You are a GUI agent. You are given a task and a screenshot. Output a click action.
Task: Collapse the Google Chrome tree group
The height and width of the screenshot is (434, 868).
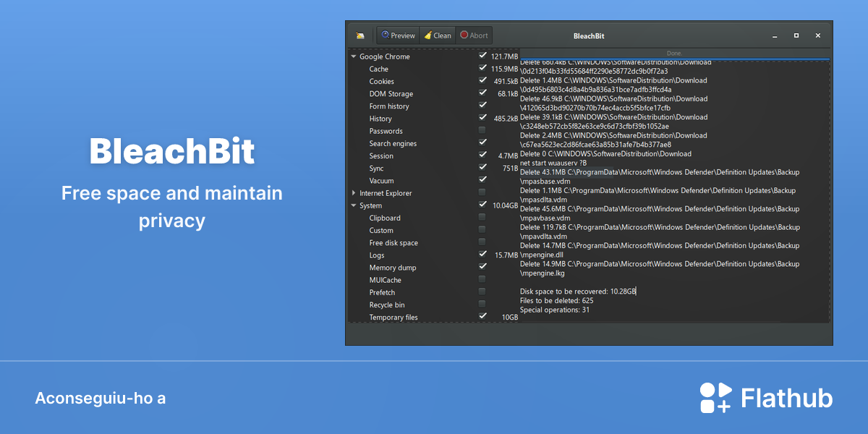pyautogui.click(x=354, y=56)
